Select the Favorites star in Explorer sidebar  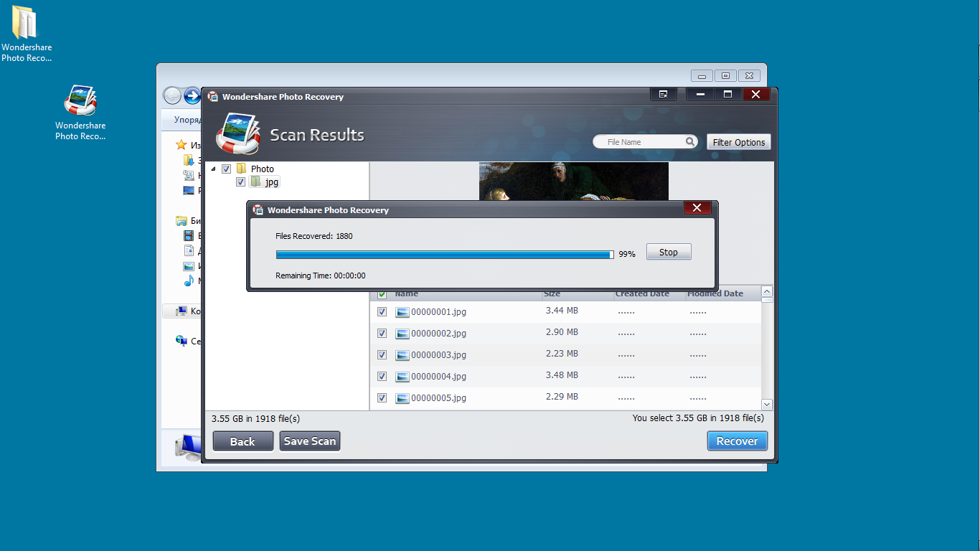[x=182, y=145]
